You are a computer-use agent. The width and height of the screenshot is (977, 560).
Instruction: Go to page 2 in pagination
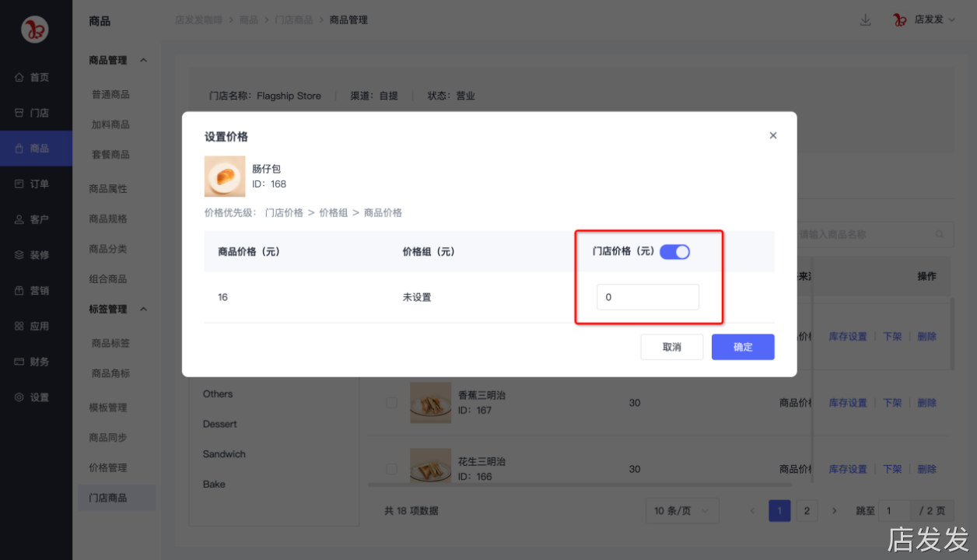(x=807, y=511)
